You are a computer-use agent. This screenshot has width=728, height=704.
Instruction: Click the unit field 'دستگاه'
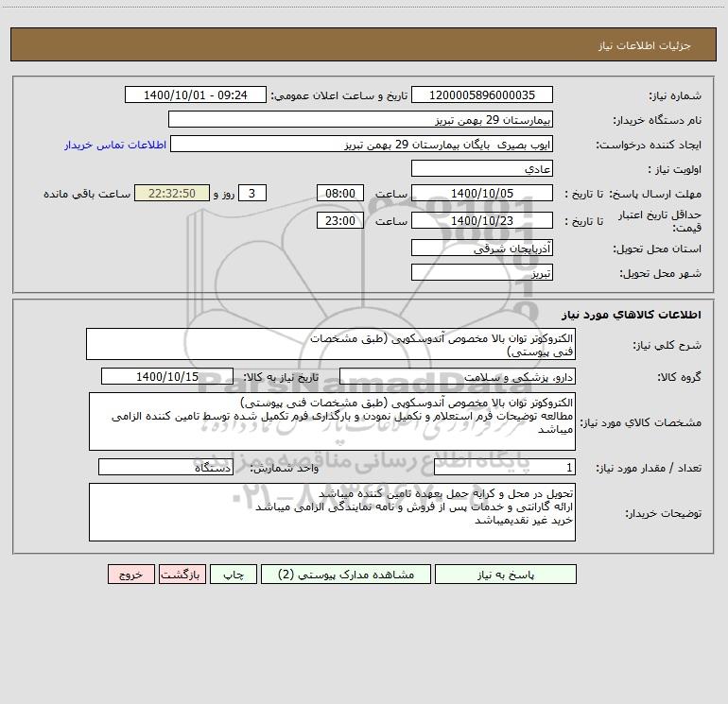click(x=165, y=468)
